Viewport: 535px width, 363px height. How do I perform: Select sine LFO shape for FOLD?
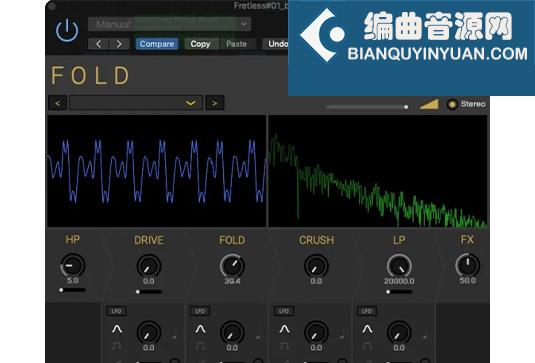pyautogui.click(x=200, y=329)
